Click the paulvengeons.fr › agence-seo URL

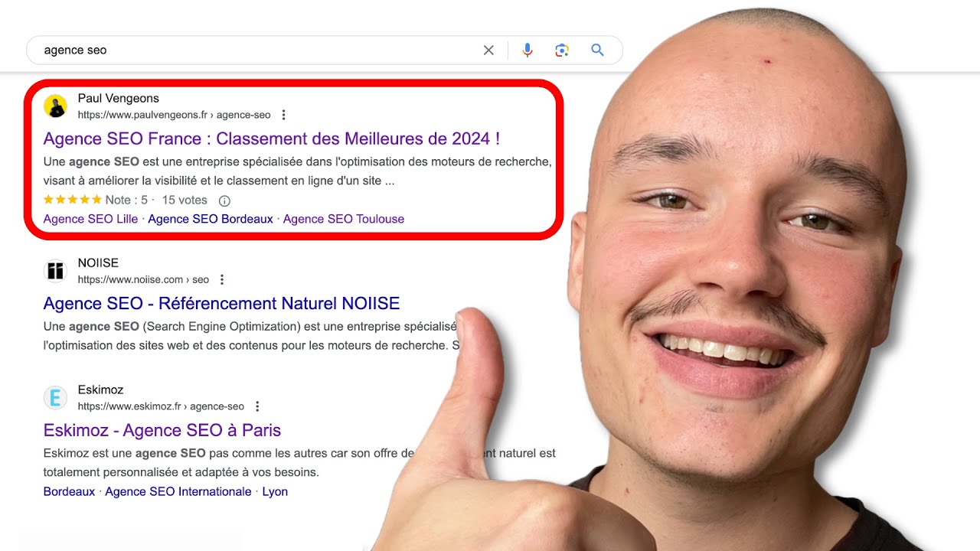pos(175,115)
